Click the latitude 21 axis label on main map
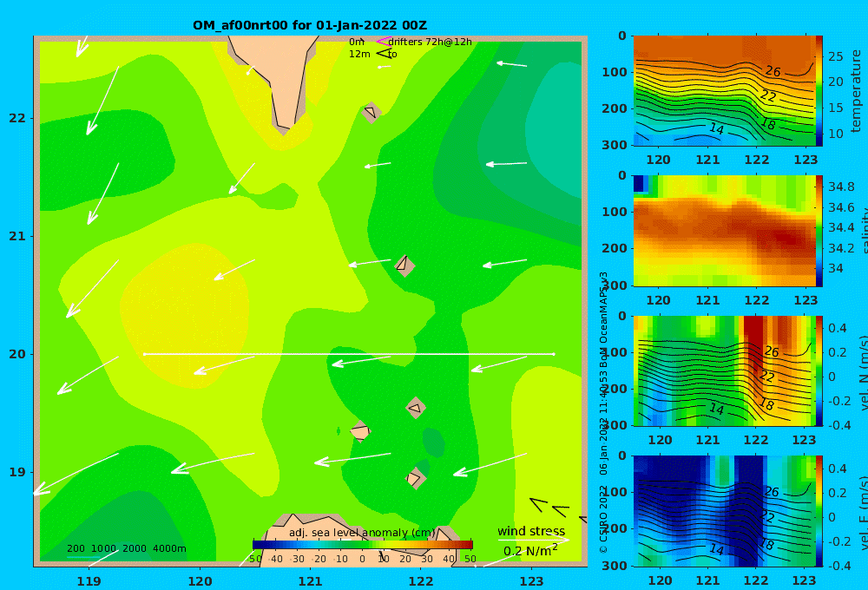Image resolution: width=868 pixels, height=590 pixels. tap(17, 236)
